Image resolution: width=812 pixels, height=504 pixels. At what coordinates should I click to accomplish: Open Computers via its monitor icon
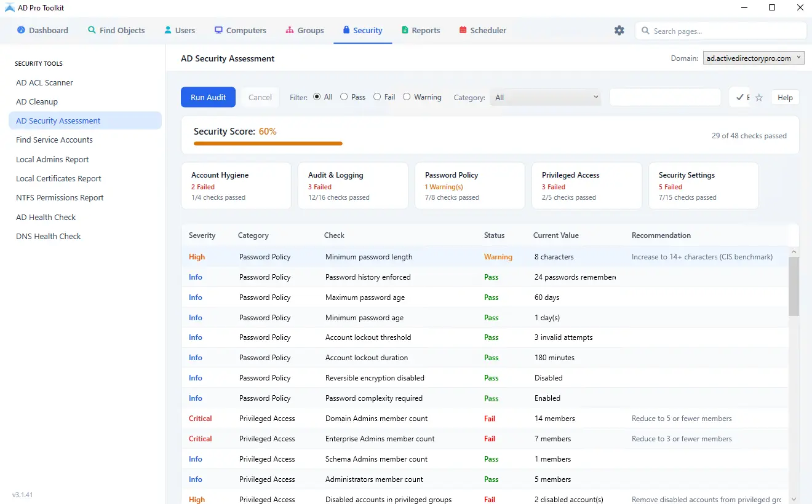click(x=218, y=30)
